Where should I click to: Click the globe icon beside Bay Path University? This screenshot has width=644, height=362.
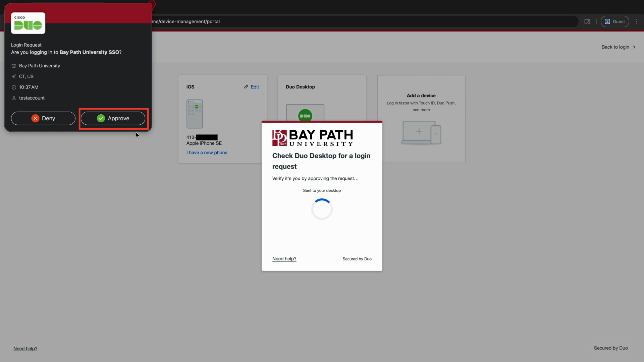(x=14, y=66)
